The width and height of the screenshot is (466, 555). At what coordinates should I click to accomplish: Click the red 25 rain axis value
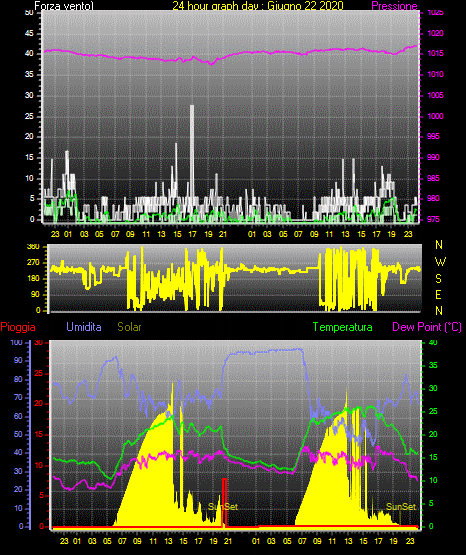pyautogui.click(x=39, y=373)
